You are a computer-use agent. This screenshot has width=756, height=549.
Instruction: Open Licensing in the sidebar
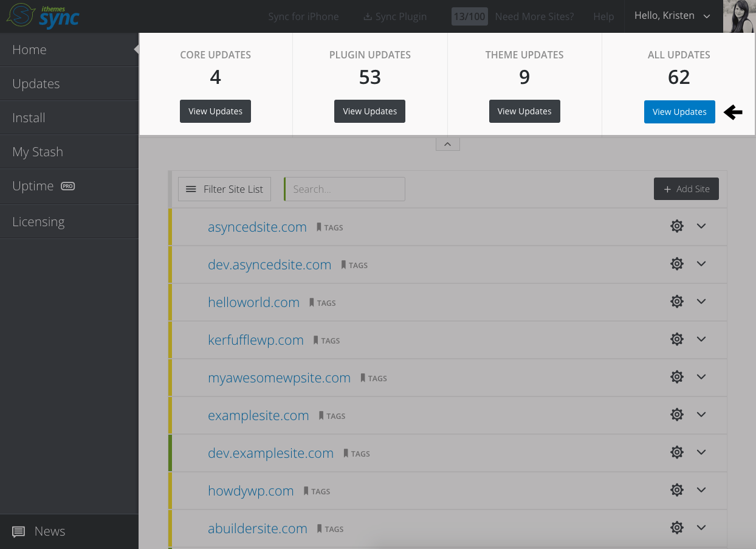point(69,222)
